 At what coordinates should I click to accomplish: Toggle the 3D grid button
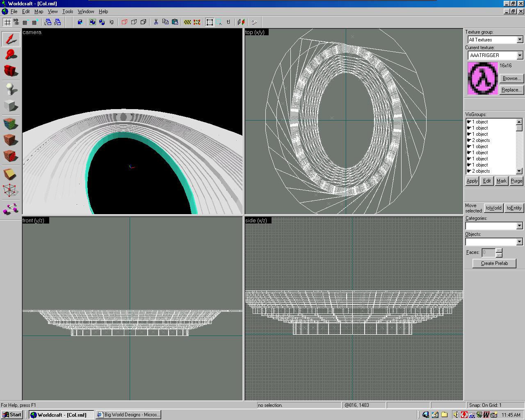tap(16, 22)
